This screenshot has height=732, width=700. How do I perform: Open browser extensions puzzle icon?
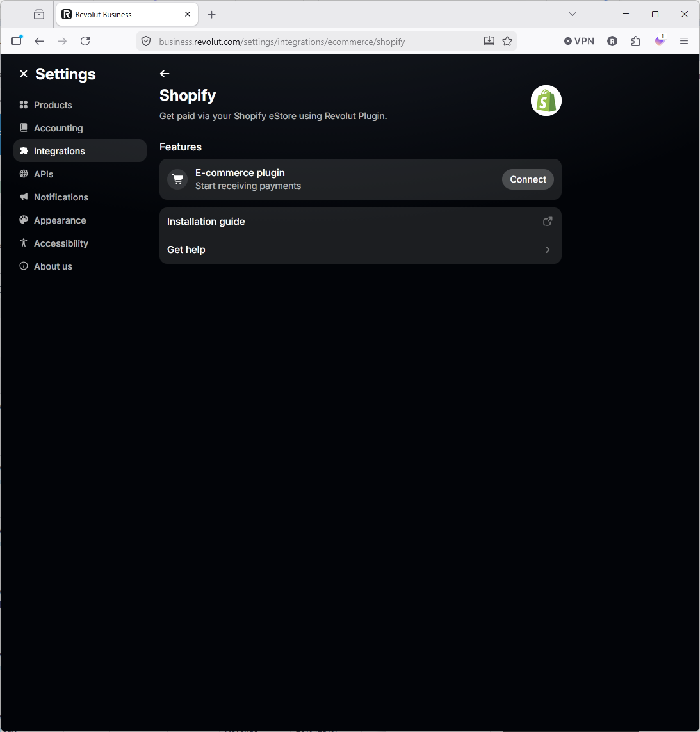(x=635, y=41)
